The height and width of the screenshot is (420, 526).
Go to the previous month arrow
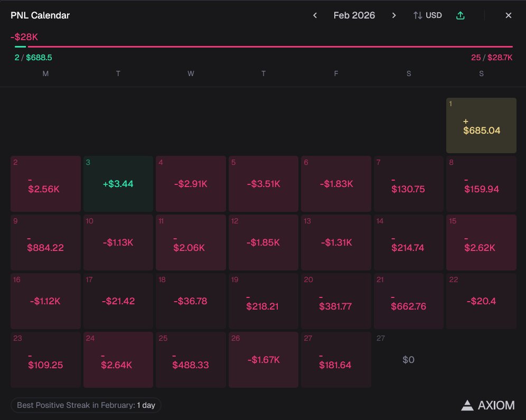[x=315, y=15]
